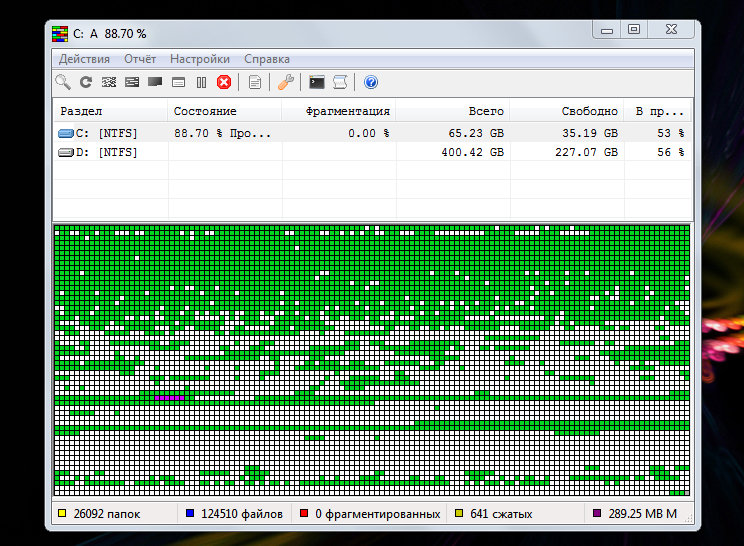Click the D: drive icon in volume list

pos(66,152)
